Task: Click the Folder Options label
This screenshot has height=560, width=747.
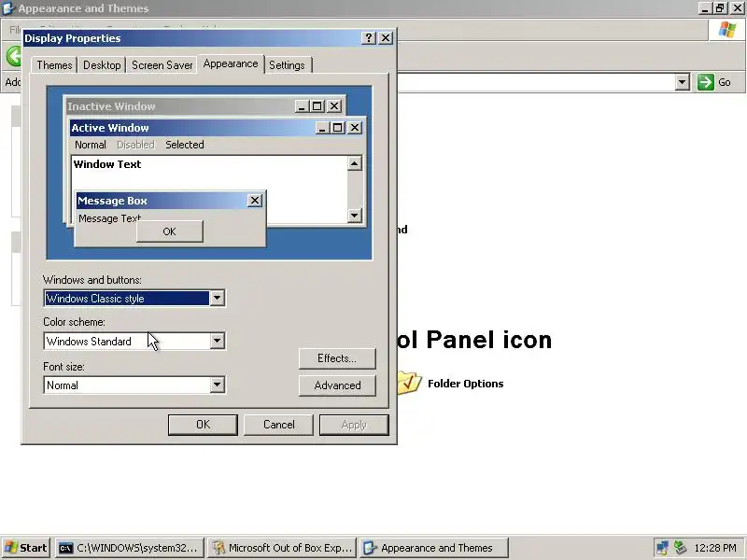Action: (x=465, y=384)
